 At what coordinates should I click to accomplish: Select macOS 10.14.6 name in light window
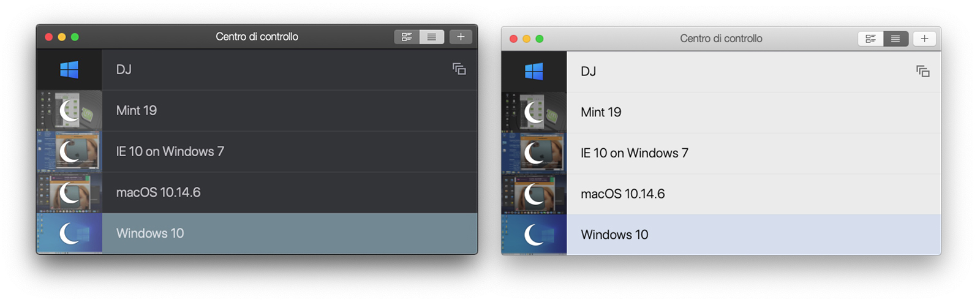point(622,194)
